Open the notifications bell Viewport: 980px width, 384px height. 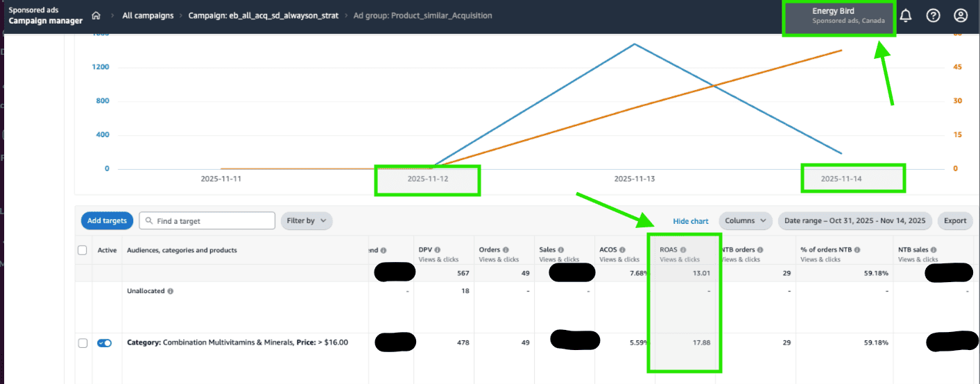(x=906, y=15)
